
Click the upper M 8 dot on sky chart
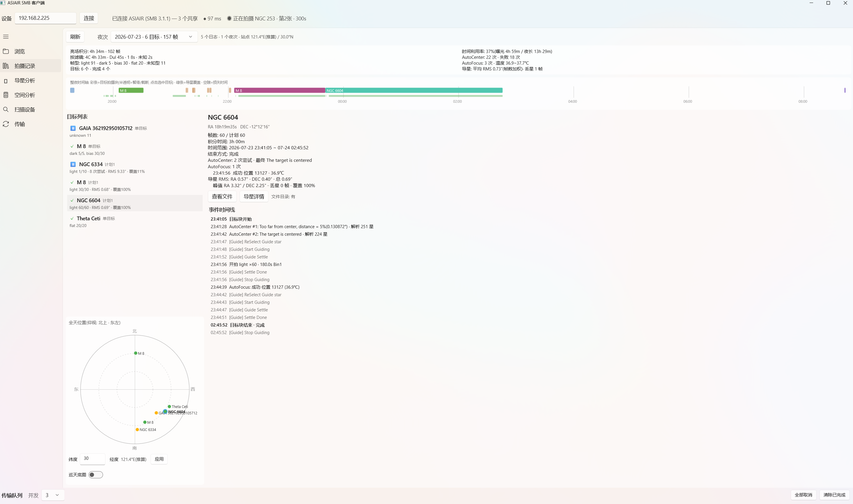pos(136,353)
